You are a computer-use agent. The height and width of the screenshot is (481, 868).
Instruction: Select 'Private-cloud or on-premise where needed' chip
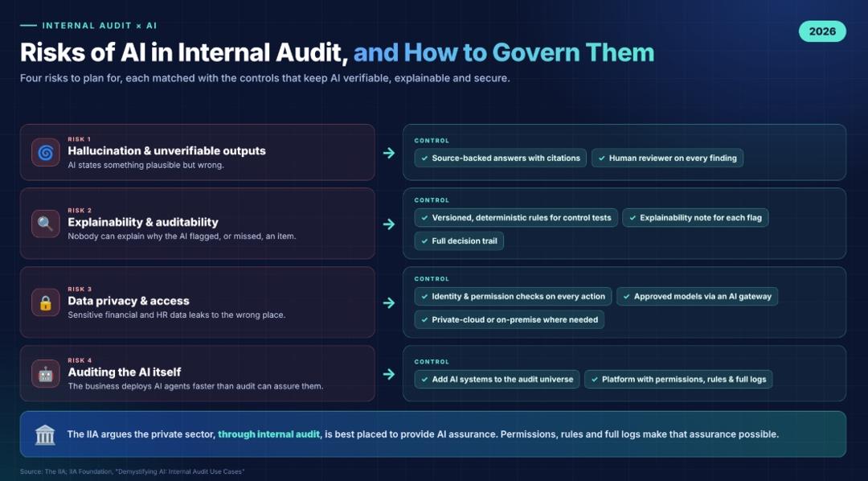pos(510,320)
